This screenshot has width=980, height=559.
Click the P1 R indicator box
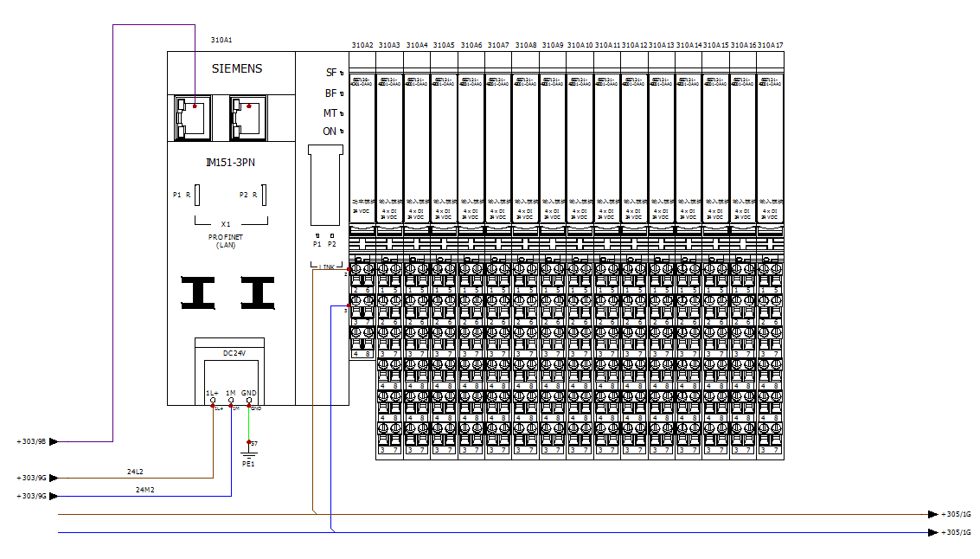pyautogui.click(x=197, y=195)
